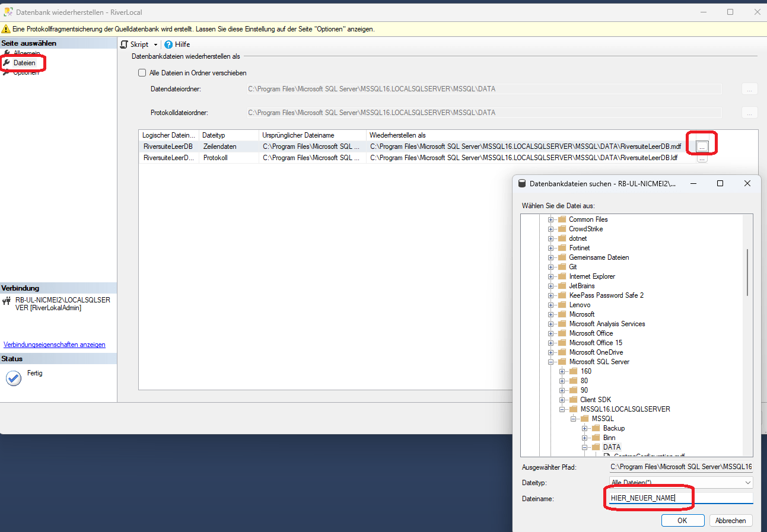Expand the Microsoft Office folder node
The height and width of the screenshot is (532, 767).
551,333
